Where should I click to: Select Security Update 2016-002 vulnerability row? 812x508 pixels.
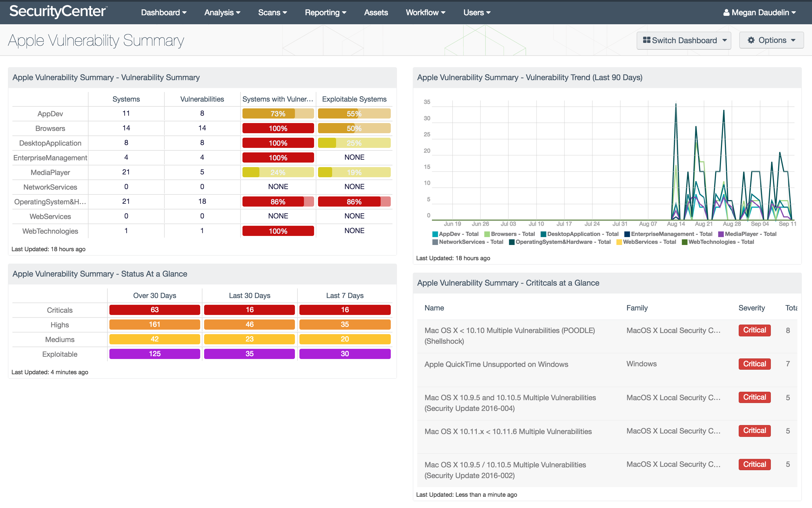[607, 470]
